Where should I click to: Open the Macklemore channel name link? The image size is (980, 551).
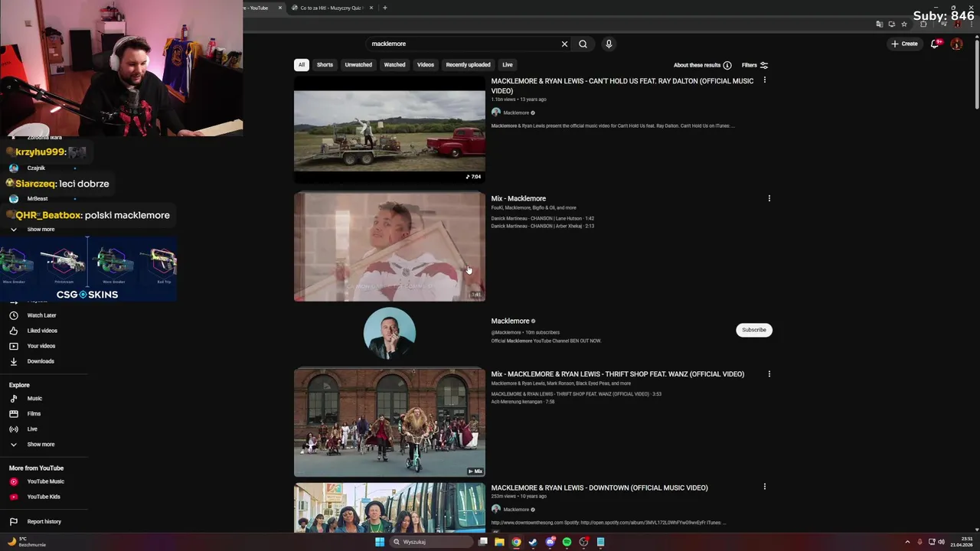coord(510,321)
